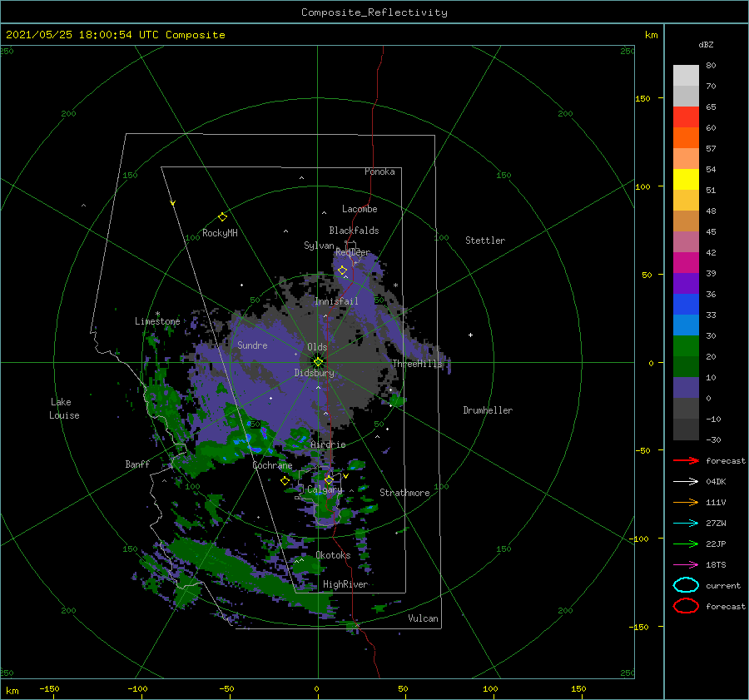Image resolution: width=749 pixels, height=700 pixels.
Task: Click the RockyMH label
Action: coord(220,233)
